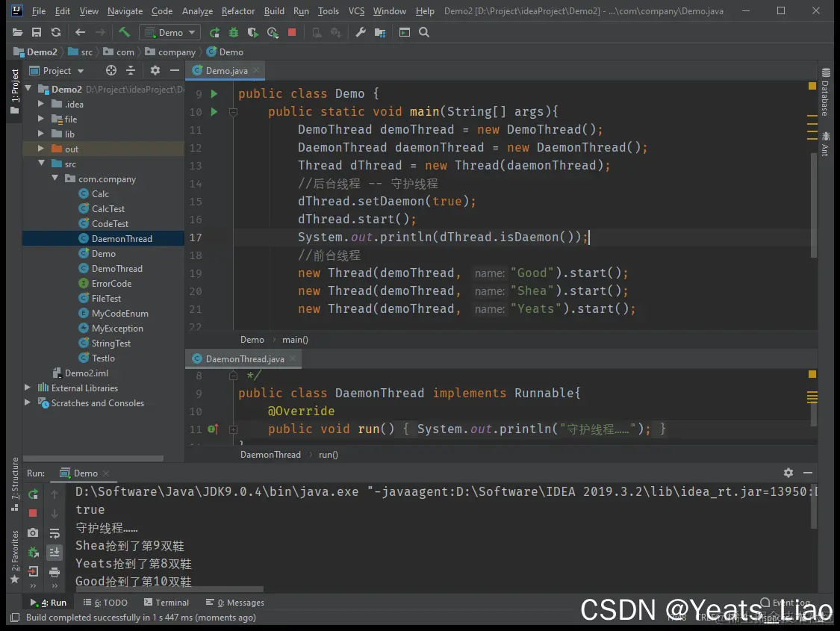The height and width of the screenshot is (631, 840).
Task: Open settings via wrench toolbar icon
Action: click(361, 33)
